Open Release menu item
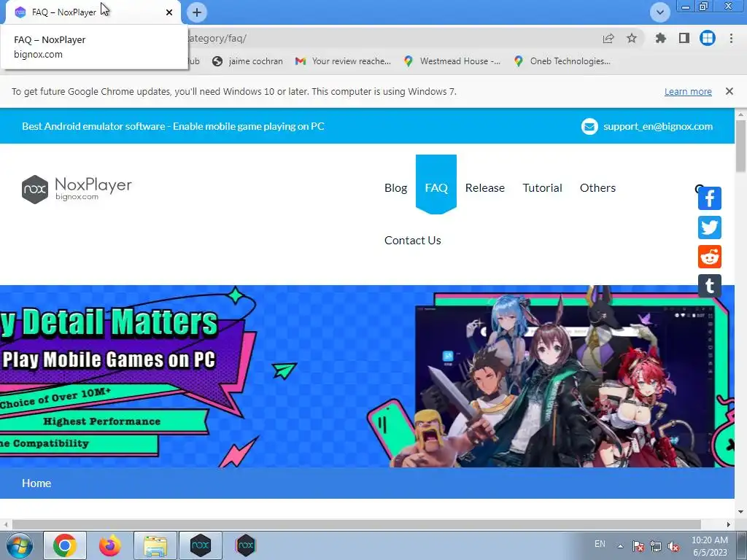Screen dimensions: 747x560 (485, 188)
